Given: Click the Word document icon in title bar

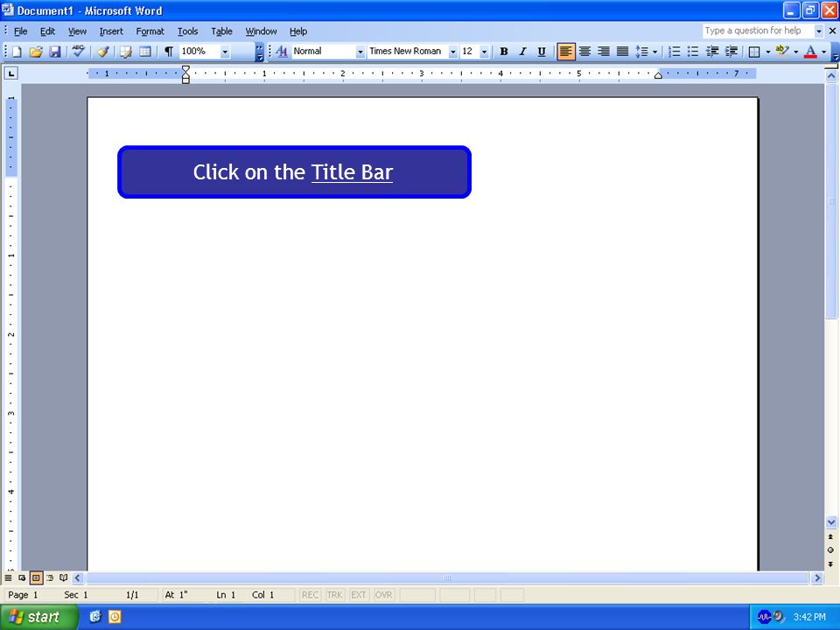Looking at the screenshot, I should click(x=8, y=10).
